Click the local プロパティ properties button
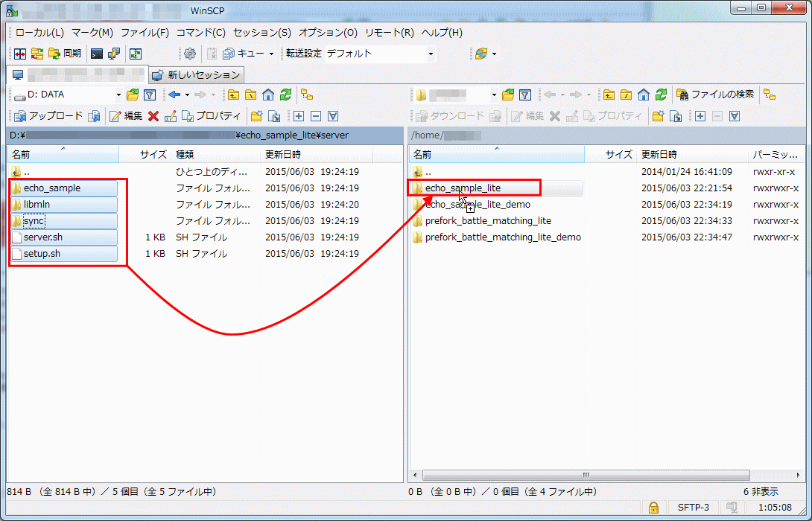This screenshot has height=521, width=812. pos(212,116)
